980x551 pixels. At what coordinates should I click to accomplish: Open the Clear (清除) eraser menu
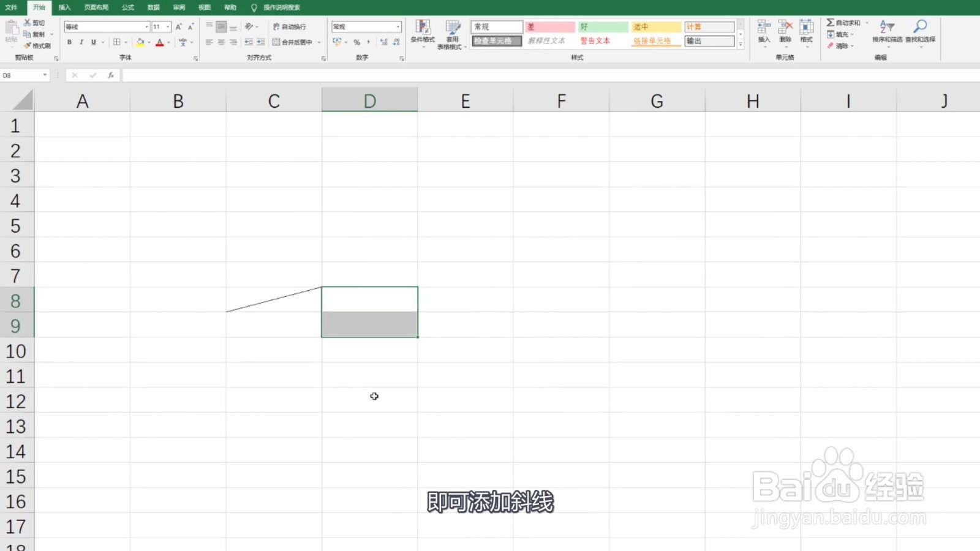[840, 46]
